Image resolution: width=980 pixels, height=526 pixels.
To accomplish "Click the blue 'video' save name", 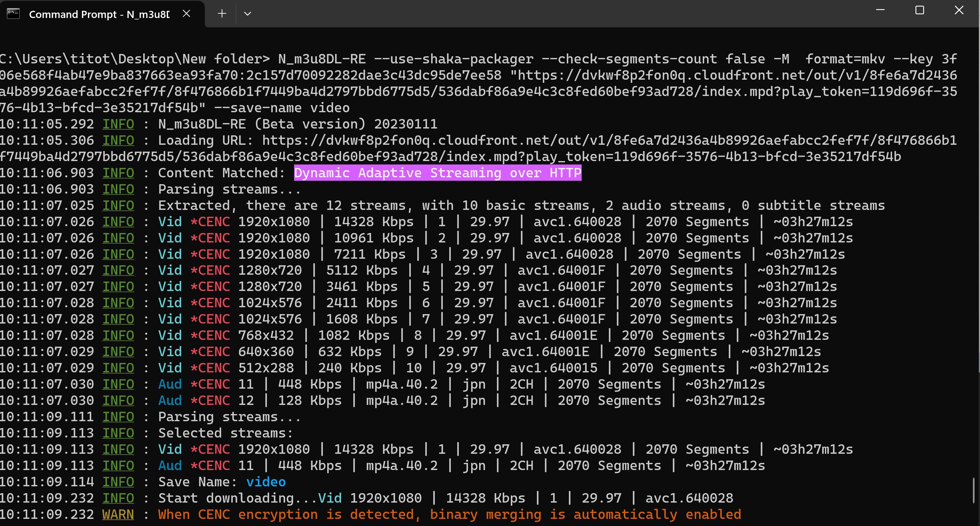I will [x=266, y=482].
